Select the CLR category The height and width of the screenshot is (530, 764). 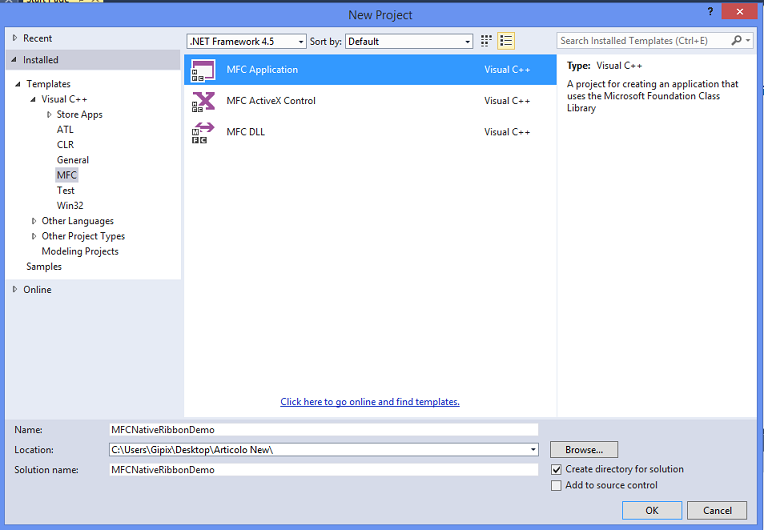pos(65,145)
